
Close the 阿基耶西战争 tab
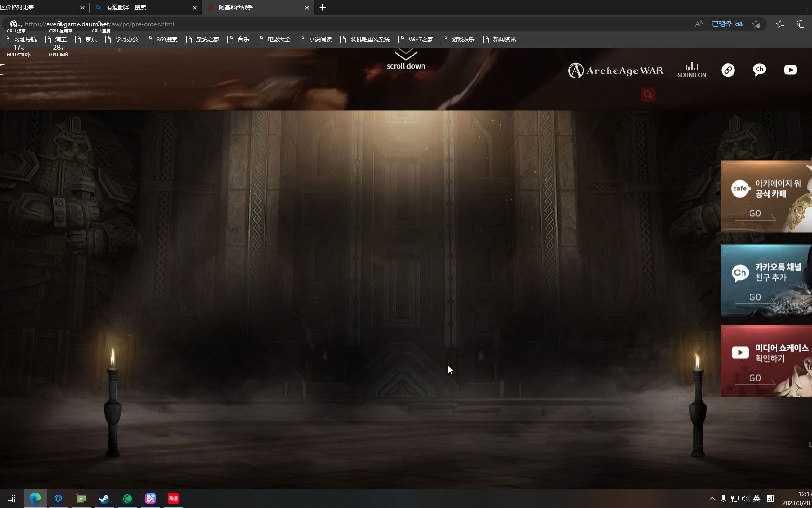[307, 8]
